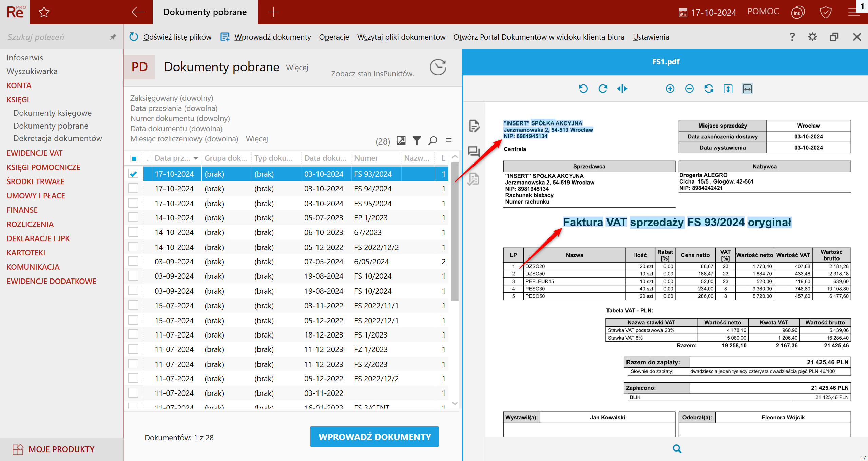Screen dimensions: 868x461
Task: Zoom in the PDF preview
Action: point(670,89)
